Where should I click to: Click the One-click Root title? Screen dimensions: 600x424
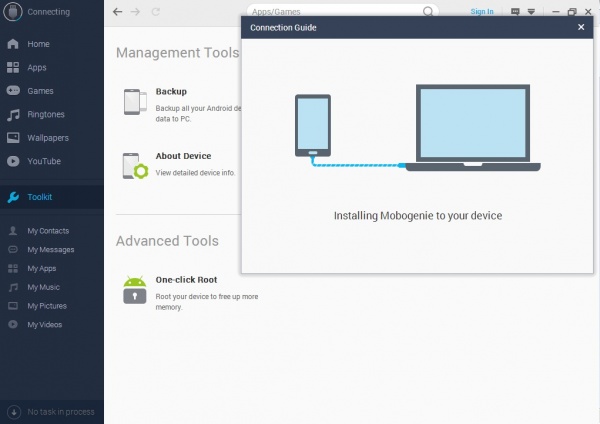click(186, 280)
